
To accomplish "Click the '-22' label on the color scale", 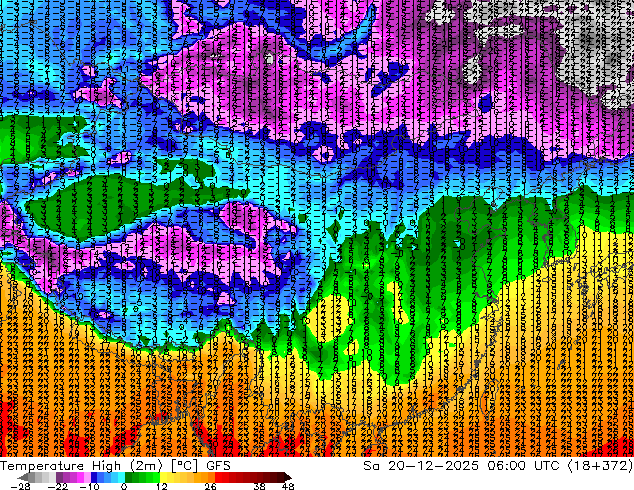I will (58, 486).
